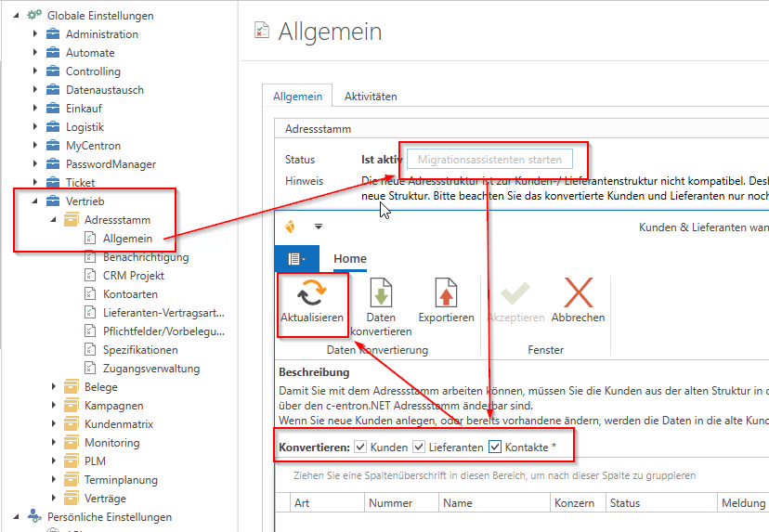Viewport: 769px width, 532px height.
Task: Click the Exportieren ribbon icon
Action: coord(446,294)
